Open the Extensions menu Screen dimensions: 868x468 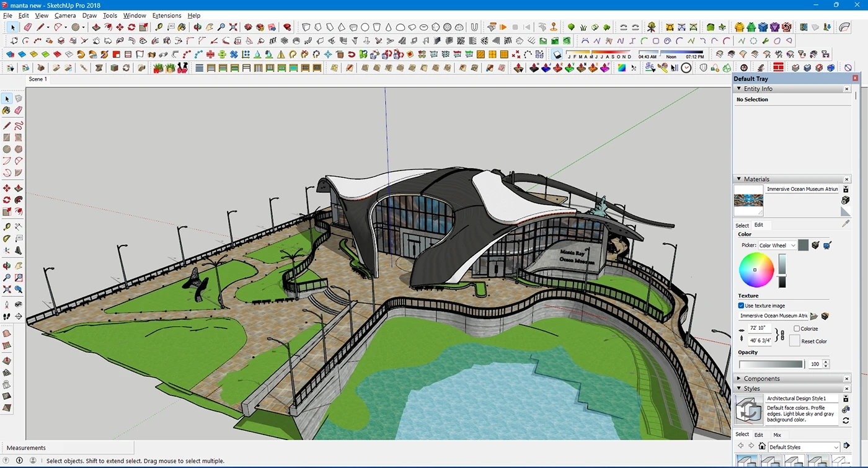(167, 15)
